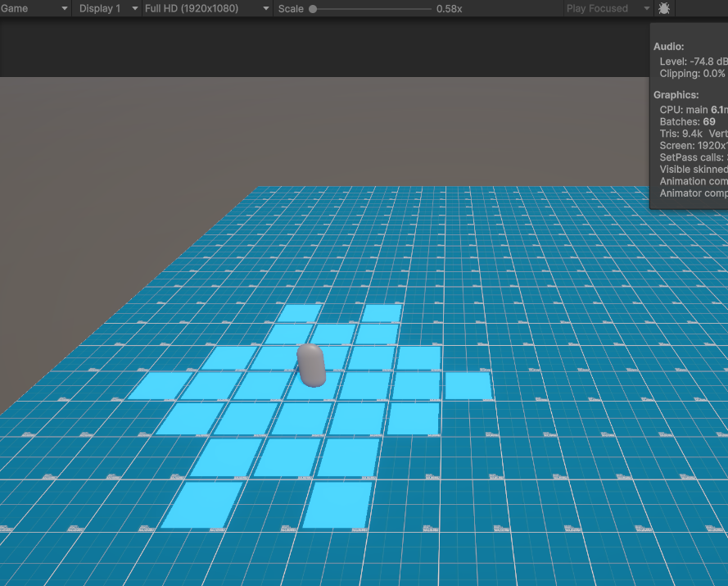
Task: Click the Graphics: heading in stats panel
Action: [676, 95]
